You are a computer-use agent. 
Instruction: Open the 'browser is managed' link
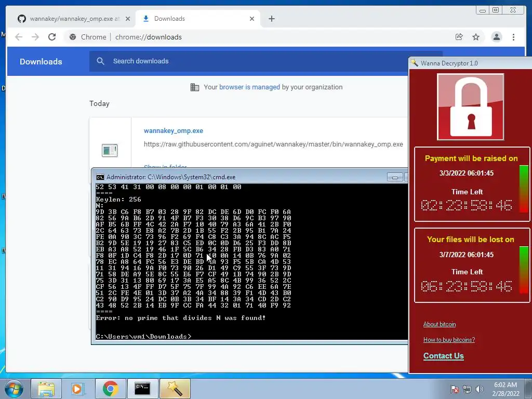coord(249,87)
